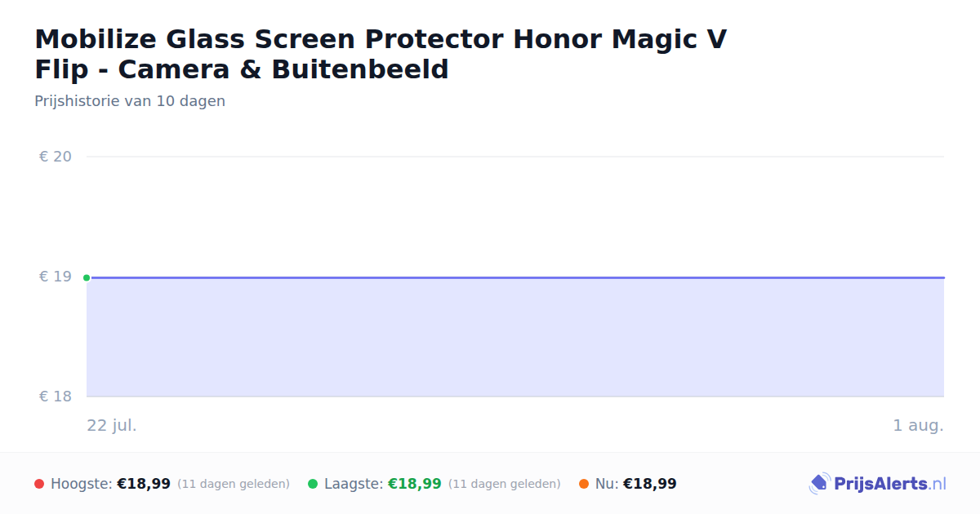Click the PrijsAlerts price tag logo icon
The width and height of the screenshot is (980, 514).
point(819,484)
